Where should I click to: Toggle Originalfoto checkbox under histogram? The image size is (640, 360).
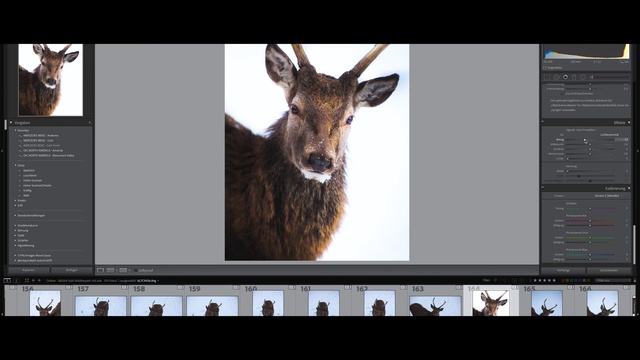[545, 68]
